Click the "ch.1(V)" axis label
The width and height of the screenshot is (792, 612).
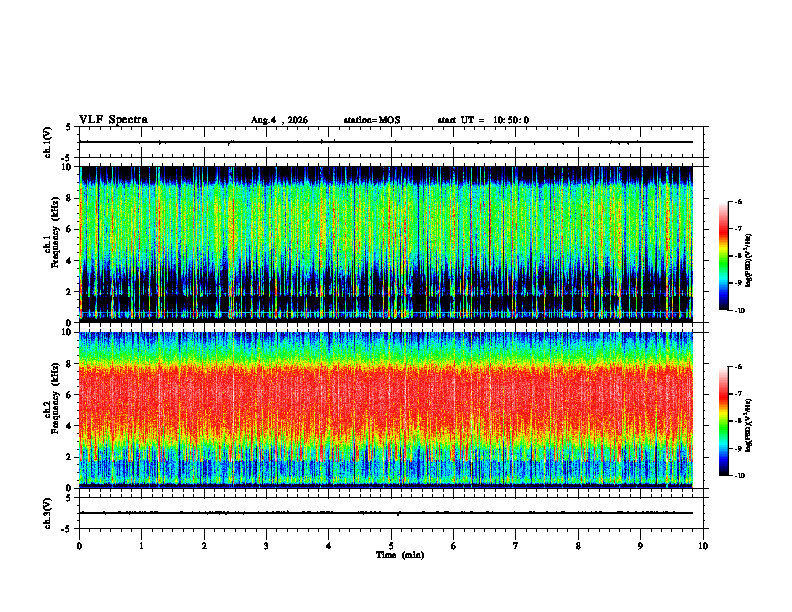tap(48, 142)
